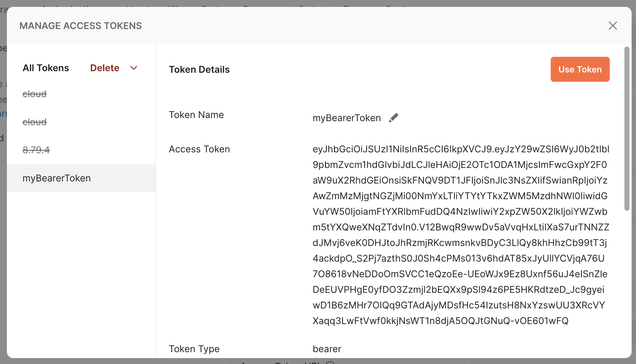Select the expired 8.79.4 token
Screen dimensions: 636x364
click(36, 150)
